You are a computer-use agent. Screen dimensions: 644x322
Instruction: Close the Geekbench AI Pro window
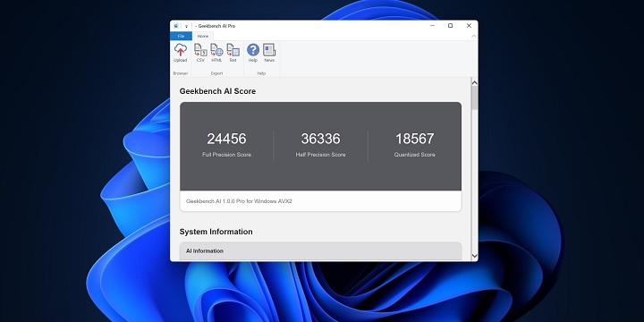[x=469, y=25]
